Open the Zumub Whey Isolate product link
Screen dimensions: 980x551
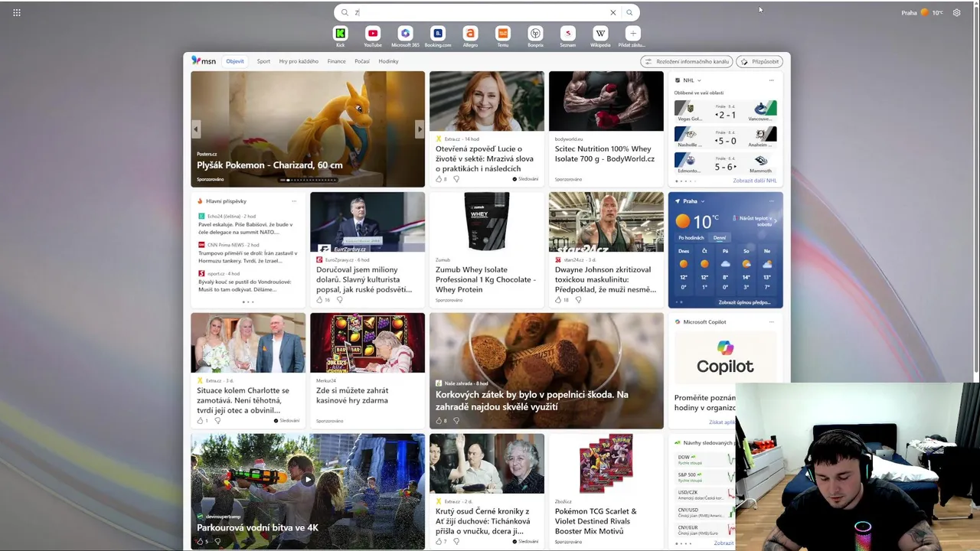click(x=486, y=279)
